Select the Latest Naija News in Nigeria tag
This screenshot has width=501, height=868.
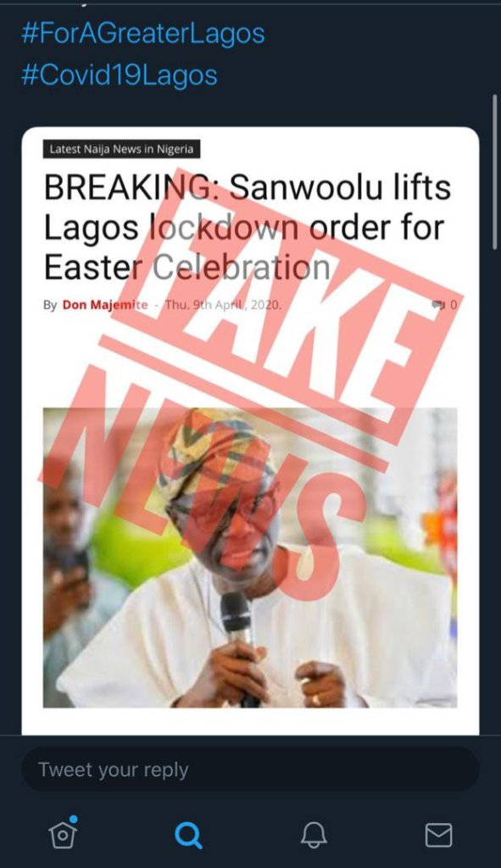pyautogui.click(x=121, y=149)
